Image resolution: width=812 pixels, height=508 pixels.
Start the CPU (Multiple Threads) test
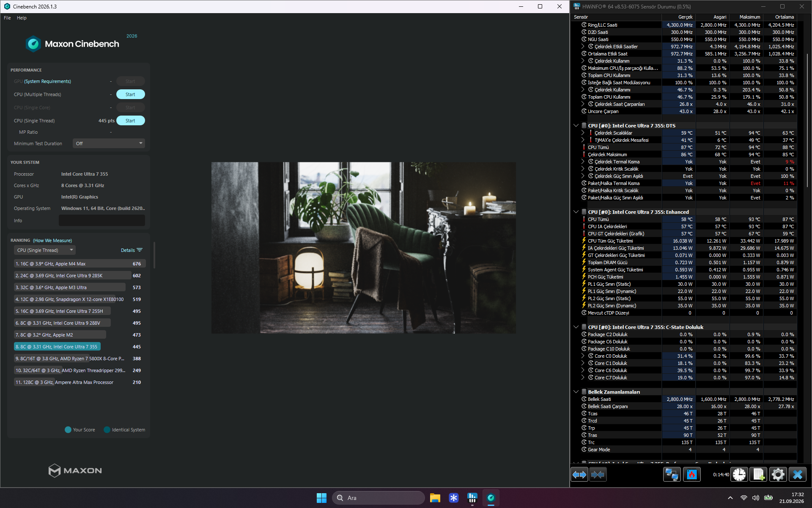click(130, 94)
